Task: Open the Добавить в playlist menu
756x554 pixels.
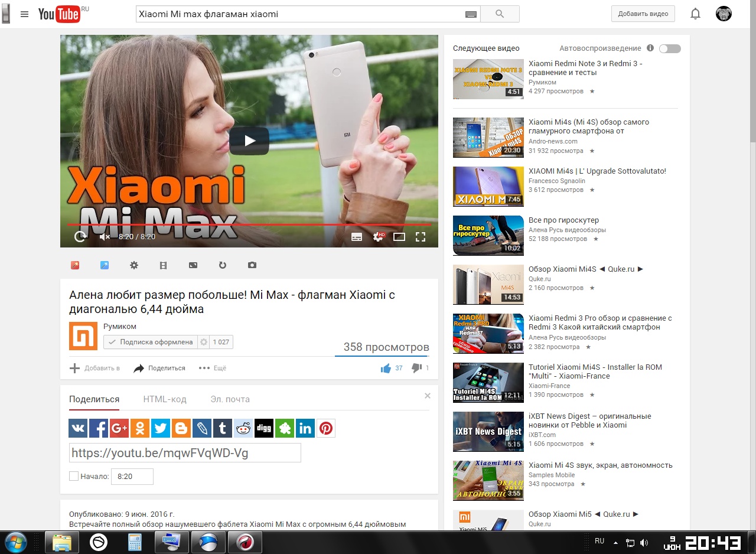Action: coord(94,369)
